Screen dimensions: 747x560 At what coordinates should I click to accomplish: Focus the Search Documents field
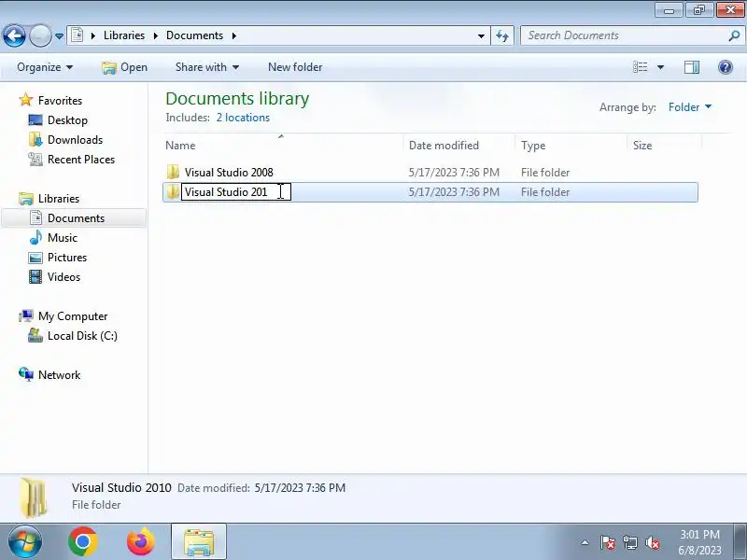coord(625,35)
